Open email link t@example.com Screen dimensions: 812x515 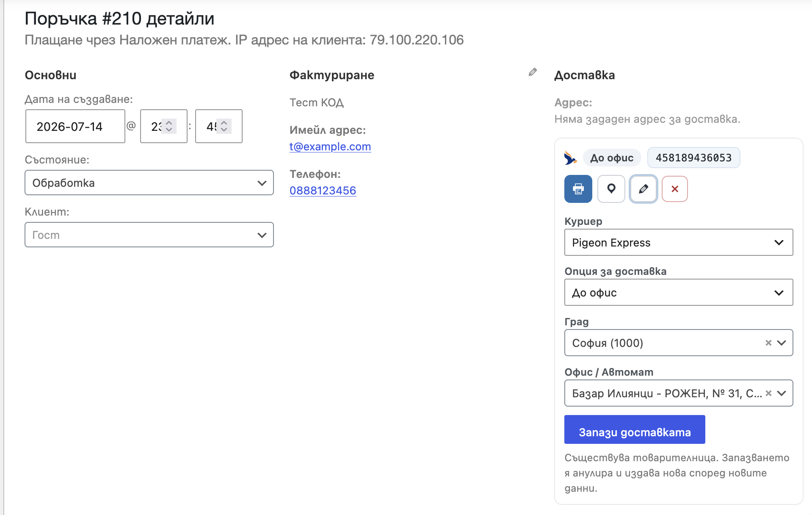point(330,147)
